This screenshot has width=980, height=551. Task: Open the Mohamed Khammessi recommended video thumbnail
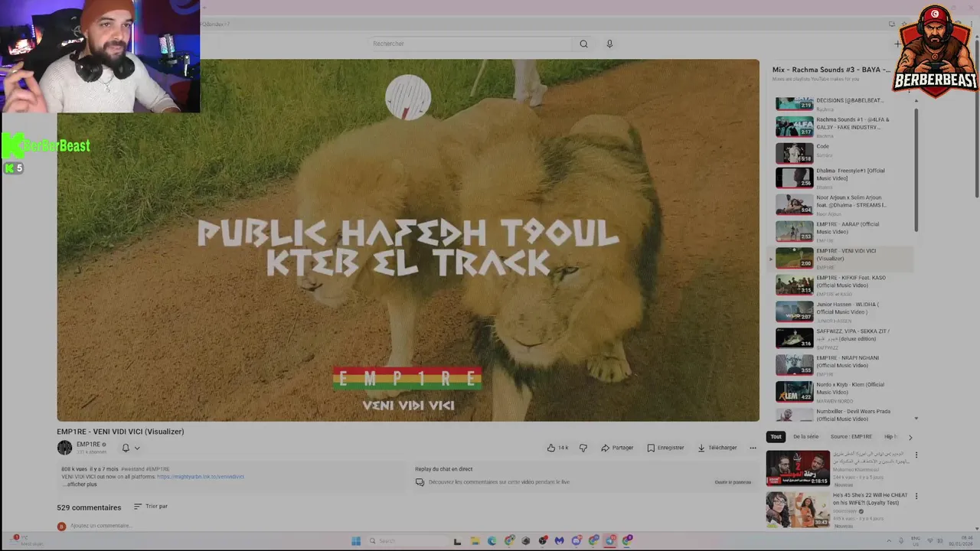point(798,468)
